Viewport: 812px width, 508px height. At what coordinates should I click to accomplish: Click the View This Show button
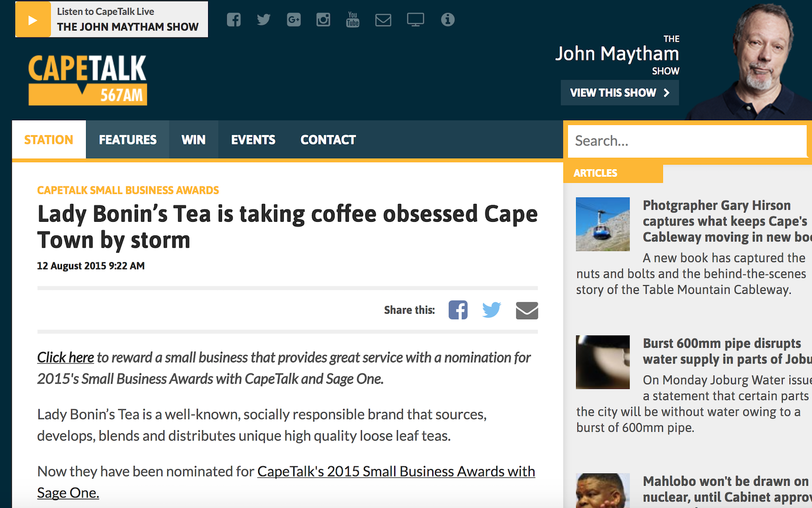click(619, 93)
